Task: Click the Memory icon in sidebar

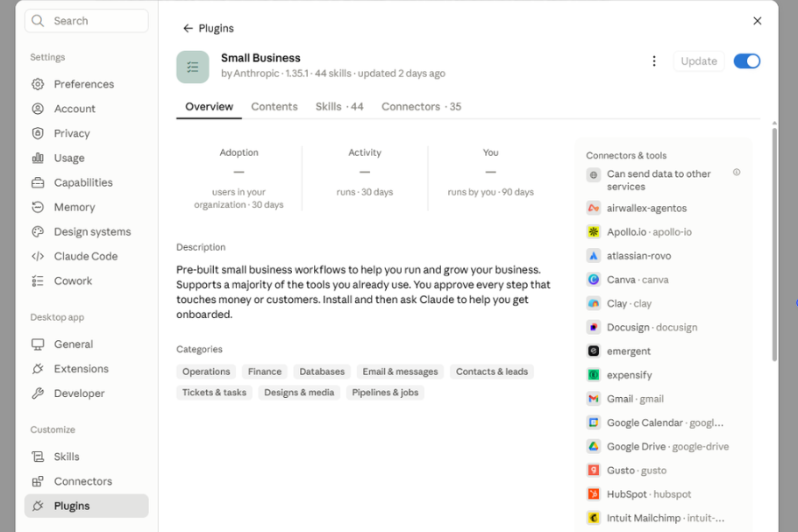Action: coord(38,207)
